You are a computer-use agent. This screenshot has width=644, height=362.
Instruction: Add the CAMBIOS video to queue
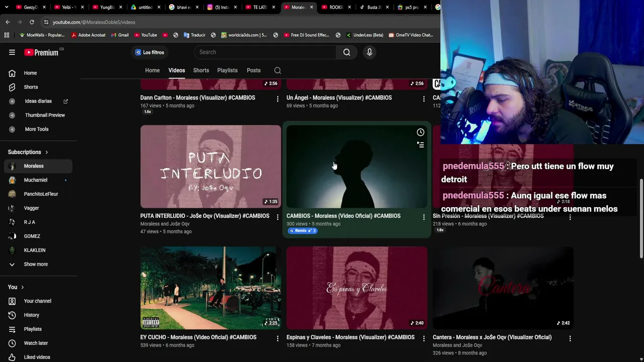point(421,145)
